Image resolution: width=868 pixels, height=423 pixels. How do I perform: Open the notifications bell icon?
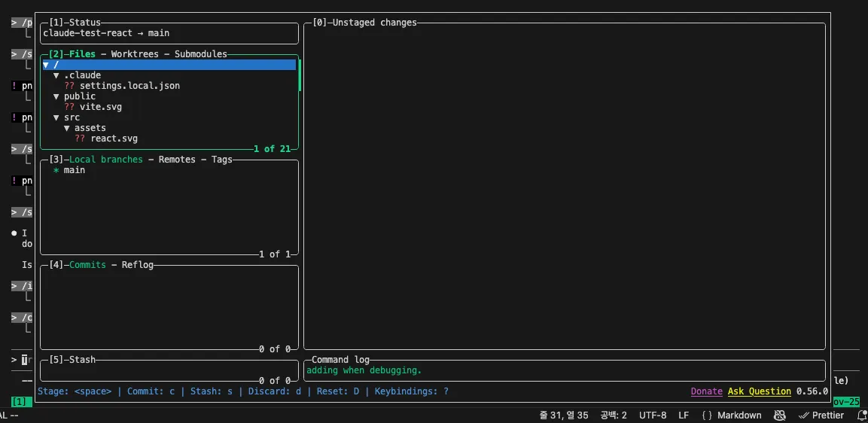[861, 415]
